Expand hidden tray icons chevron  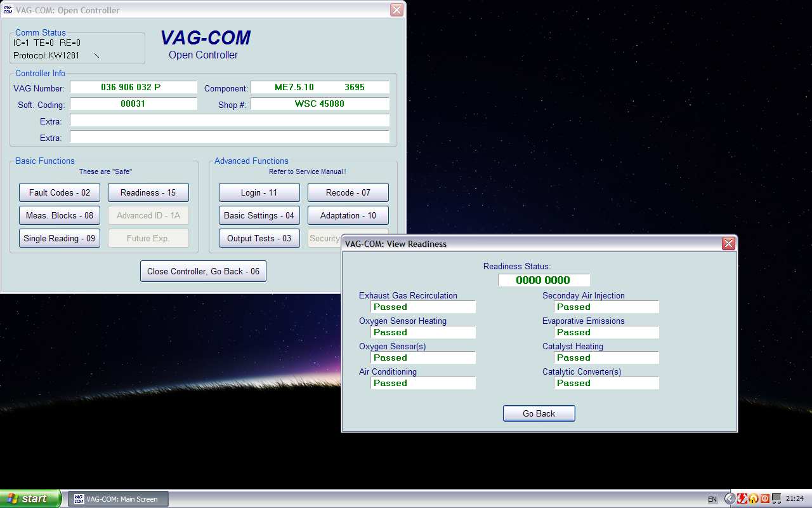(730, 499)
